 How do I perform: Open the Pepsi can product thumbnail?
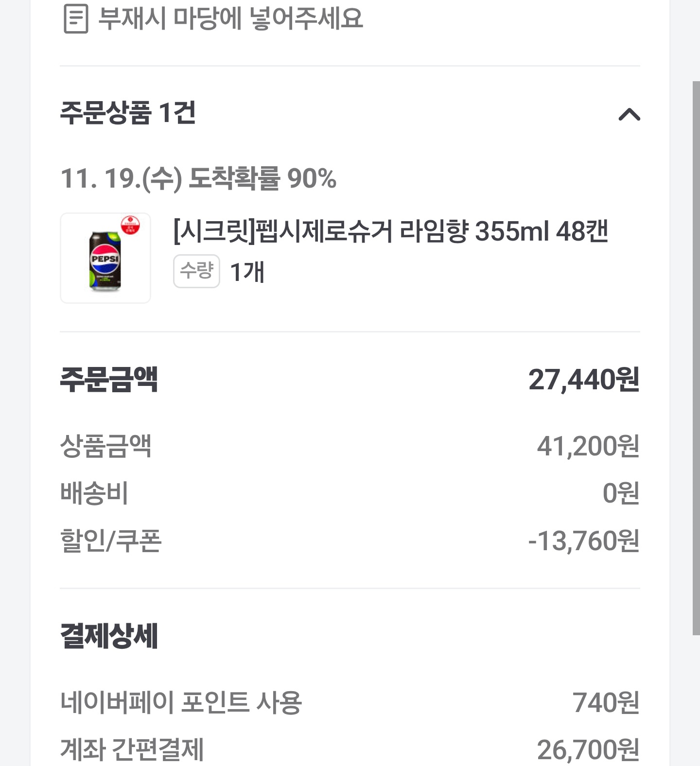coord(105,258)
